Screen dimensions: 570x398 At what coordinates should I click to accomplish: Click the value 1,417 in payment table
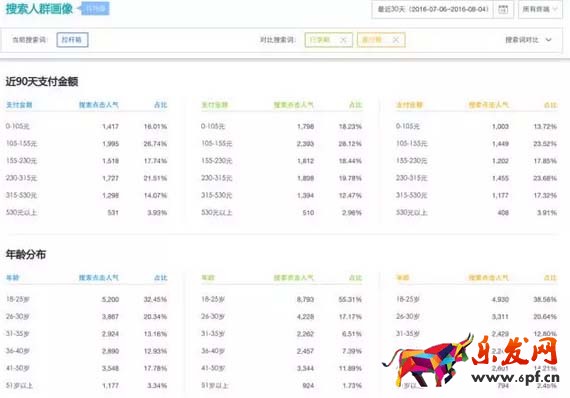pos(111,126)
